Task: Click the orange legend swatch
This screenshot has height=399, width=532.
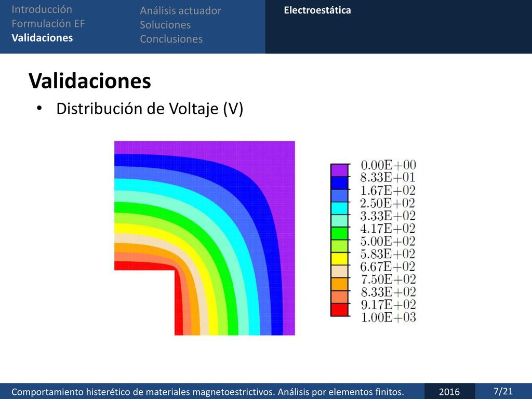Action: (x=339, y=284)
